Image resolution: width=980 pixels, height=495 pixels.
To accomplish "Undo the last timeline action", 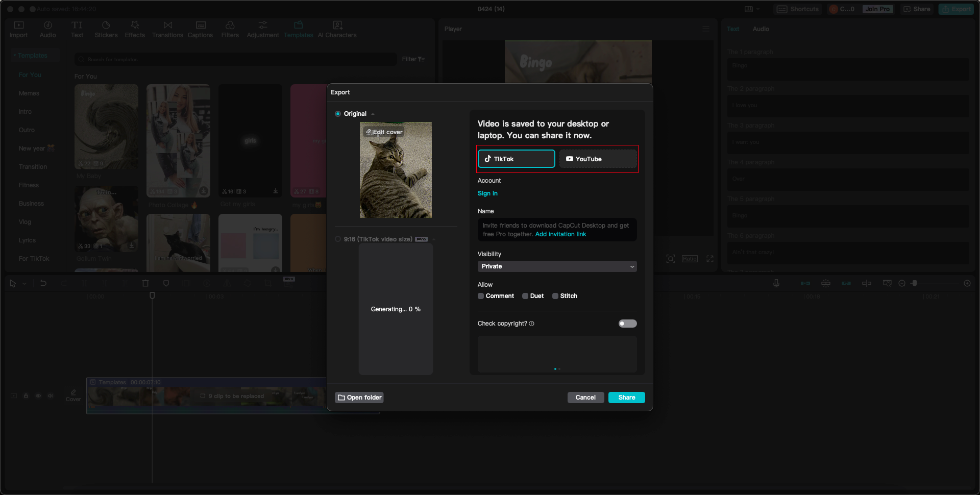I will coord(43,283).
